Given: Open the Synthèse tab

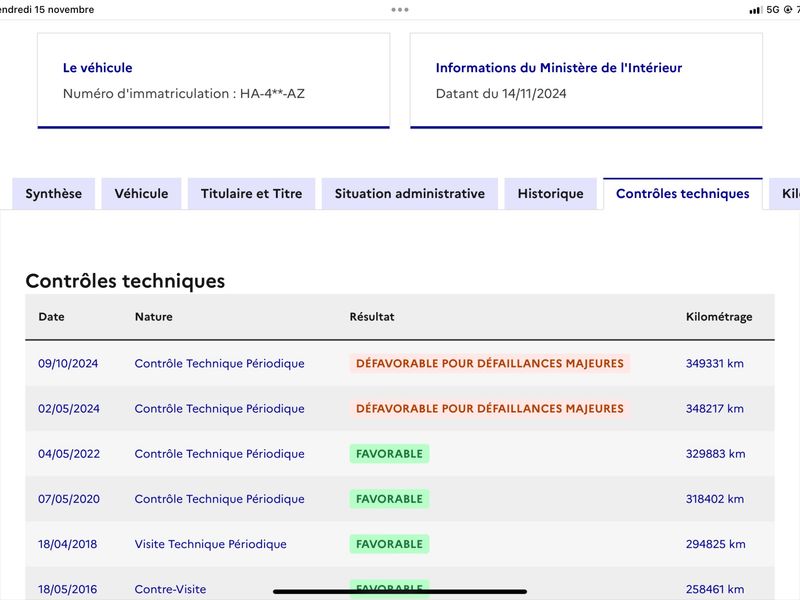Looking at the screenshot, I should pos(54,194).
